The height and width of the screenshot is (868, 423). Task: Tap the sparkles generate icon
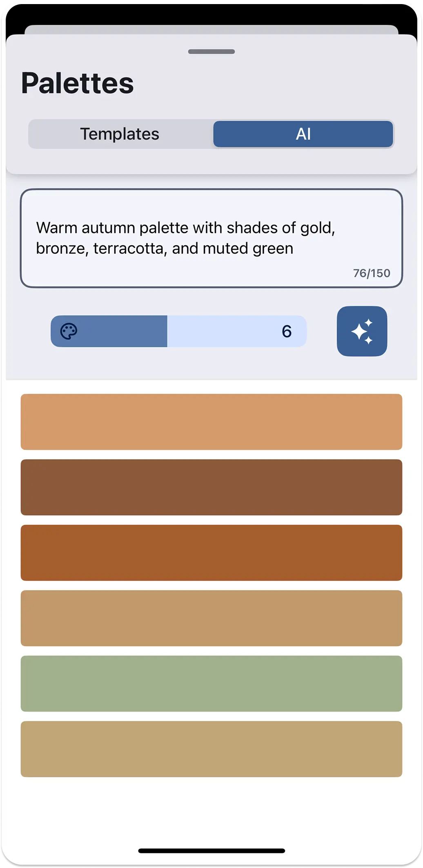(362, 331)
